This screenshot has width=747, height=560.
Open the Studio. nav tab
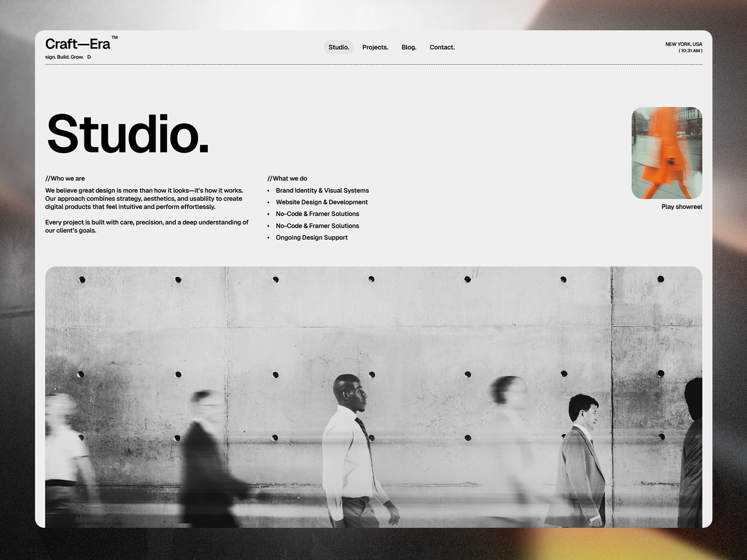[x=338, y=47]
